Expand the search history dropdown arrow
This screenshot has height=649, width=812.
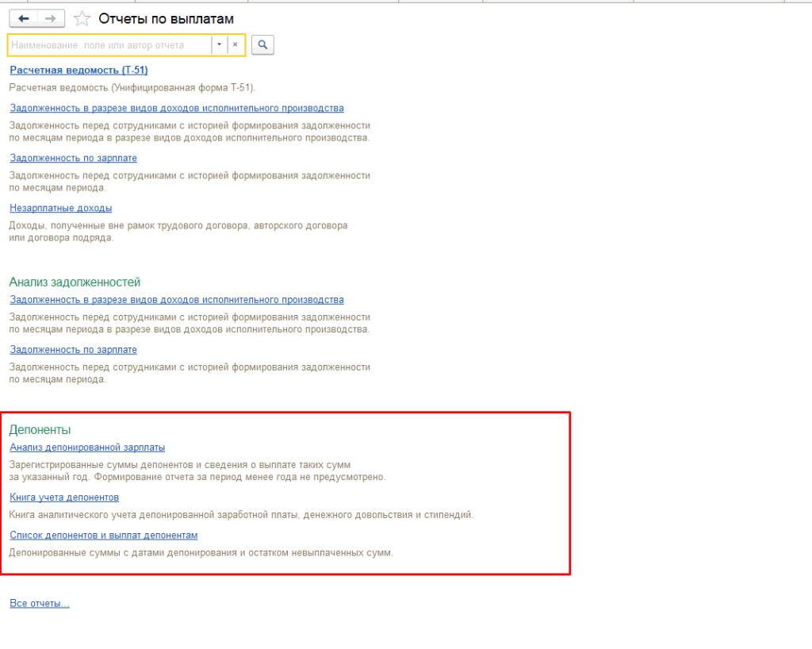click(x=219, y=45)
